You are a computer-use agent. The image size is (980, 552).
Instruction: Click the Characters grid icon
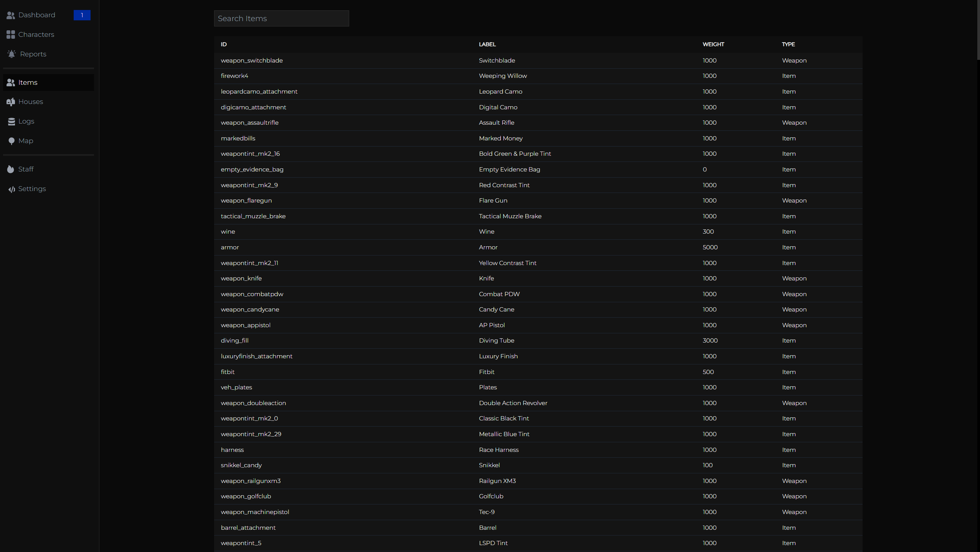click(x=11, y=35)
